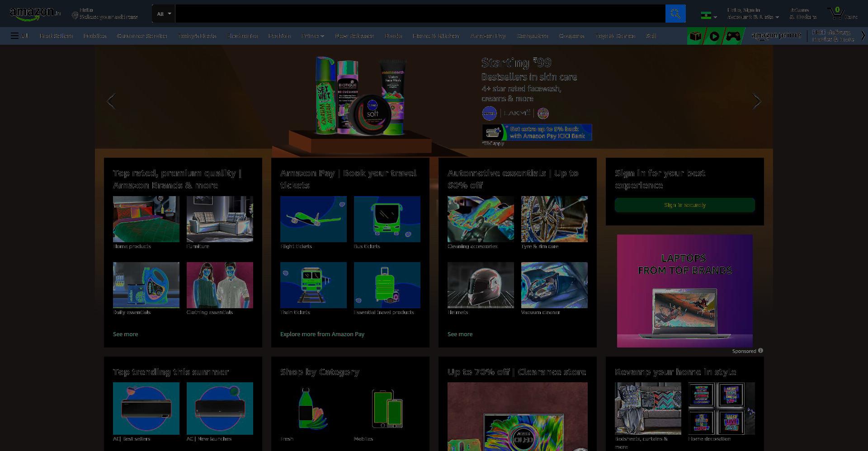Click the Prime video play icon
The image size is (868, 451).
714,36
